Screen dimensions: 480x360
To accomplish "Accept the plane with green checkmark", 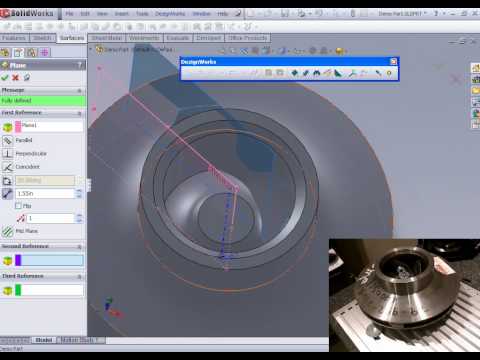I will point(5,77).
